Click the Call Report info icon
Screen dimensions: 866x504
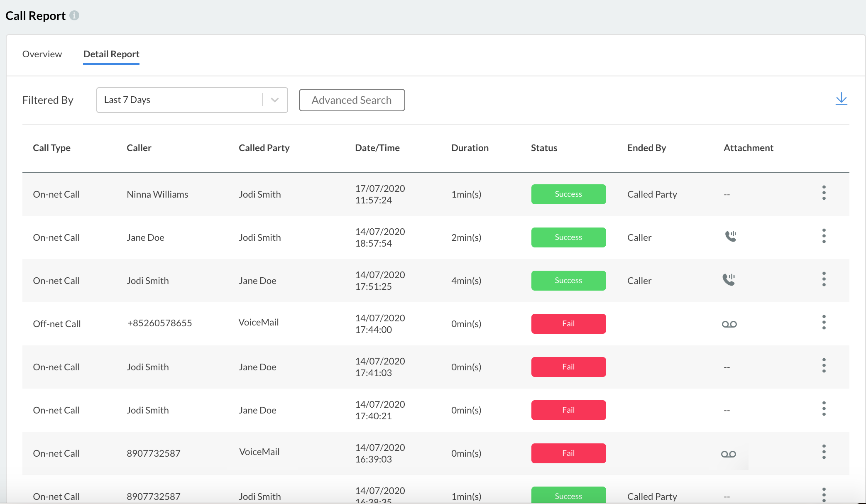pyautogui.click(x=74, y=15)
